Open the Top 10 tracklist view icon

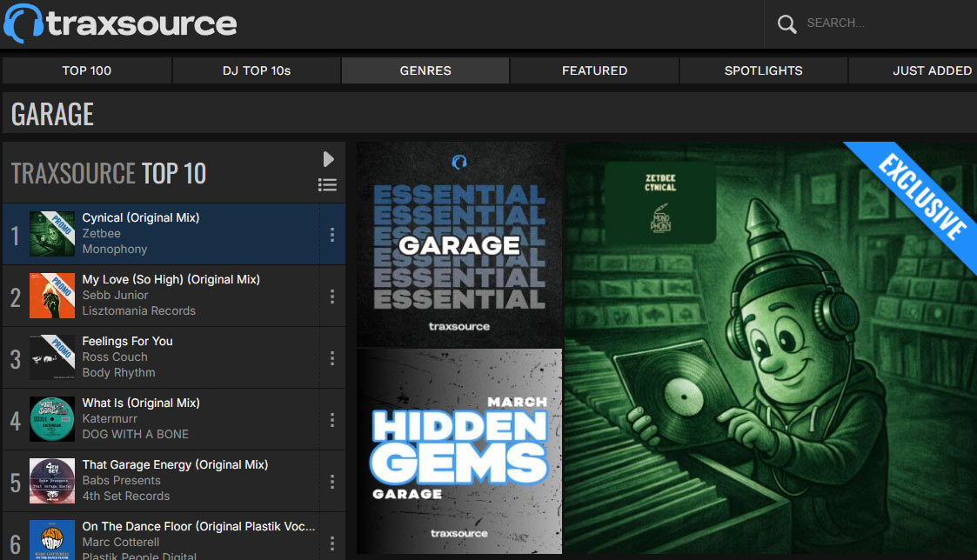click(x=328, y=184)
